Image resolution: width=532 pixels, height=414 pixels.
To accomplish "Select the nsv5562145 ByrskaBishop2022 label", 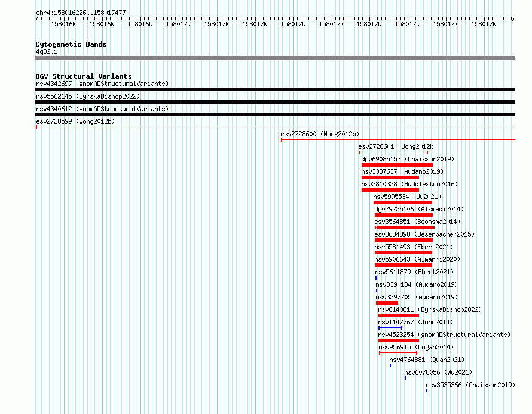I will [88, 96].
